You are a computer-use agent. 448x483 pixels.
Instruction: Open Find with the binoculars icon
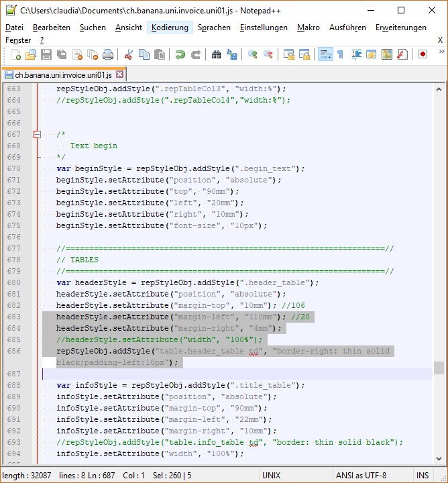(x=216, y=54)
